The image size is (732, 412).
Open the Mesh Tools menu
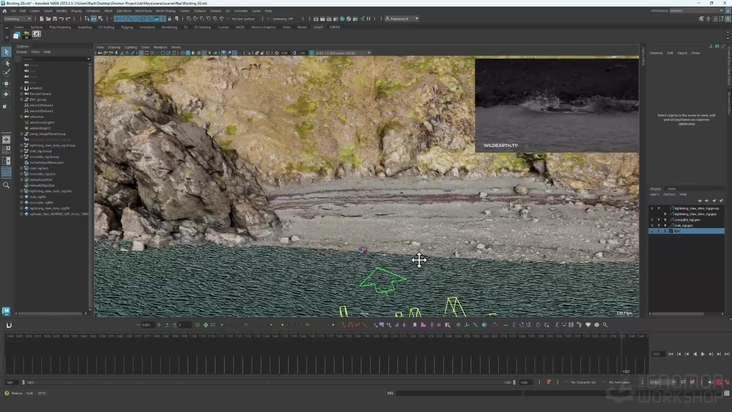coord(143,11)
